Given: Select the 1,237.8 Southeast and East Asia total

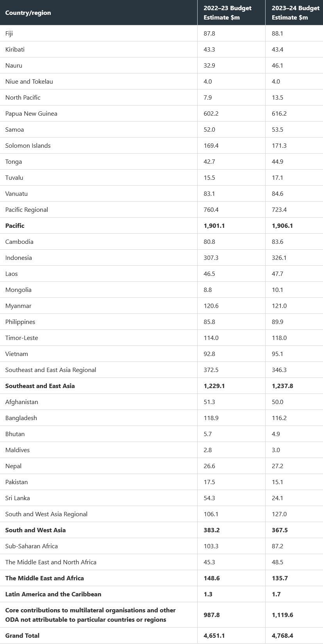Looking at the screenshot, I should [x=282, y=386].
